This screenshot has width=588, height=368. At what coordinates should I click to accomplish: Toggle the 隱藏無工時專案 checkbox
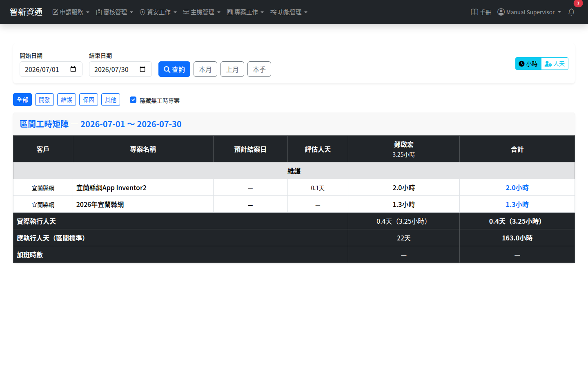click(x=133, y=100)
